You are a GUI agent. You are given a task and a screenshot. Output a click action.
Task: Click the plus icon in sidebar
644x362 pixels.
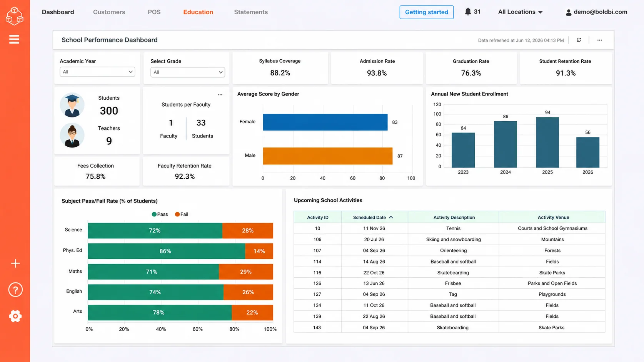pos(15,263)
